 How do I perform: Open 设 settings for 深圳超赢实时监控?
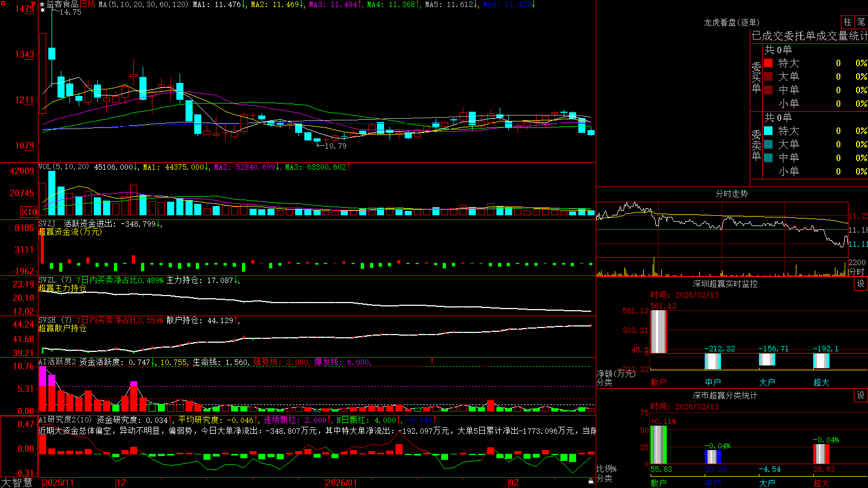tap(861, 284)
